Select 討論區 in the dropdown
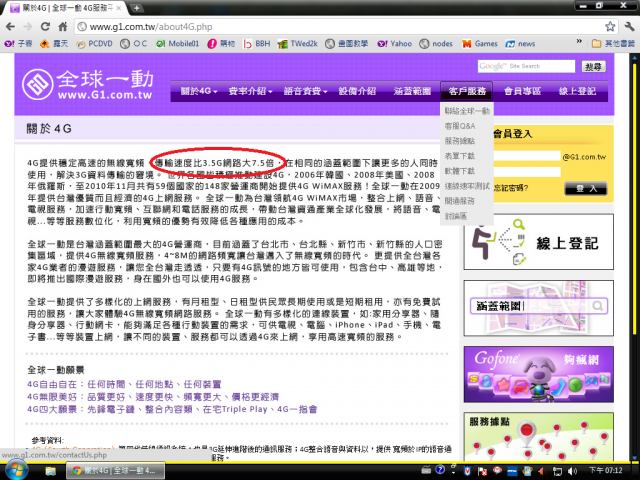This screenshot has width=640, height=480. (x=467, y=216)
